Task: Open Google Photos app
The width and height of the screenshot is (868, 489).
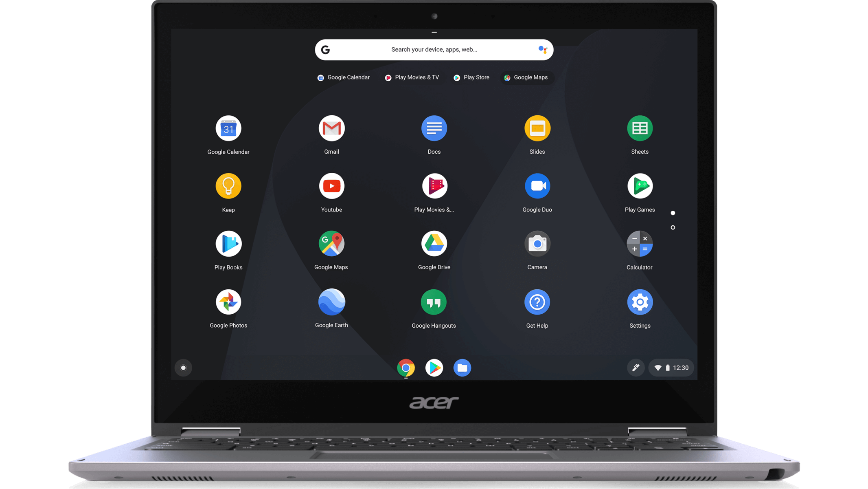Action: [228, 302]
